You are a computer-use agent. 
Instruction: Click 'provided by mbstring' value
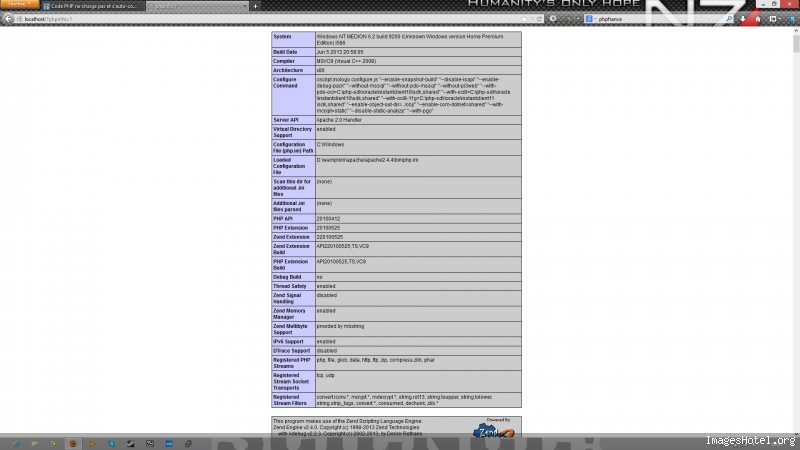(x=340, y=326)
